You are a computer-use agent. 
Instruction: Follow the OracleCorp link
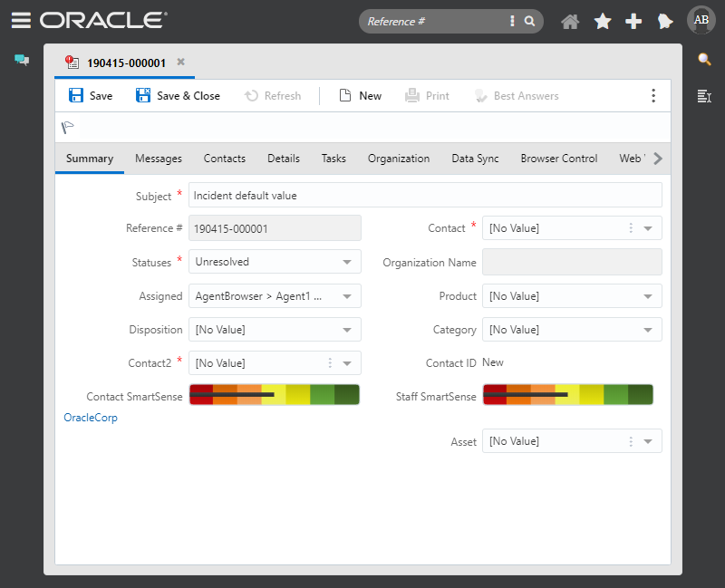click(x=90, y=418)
